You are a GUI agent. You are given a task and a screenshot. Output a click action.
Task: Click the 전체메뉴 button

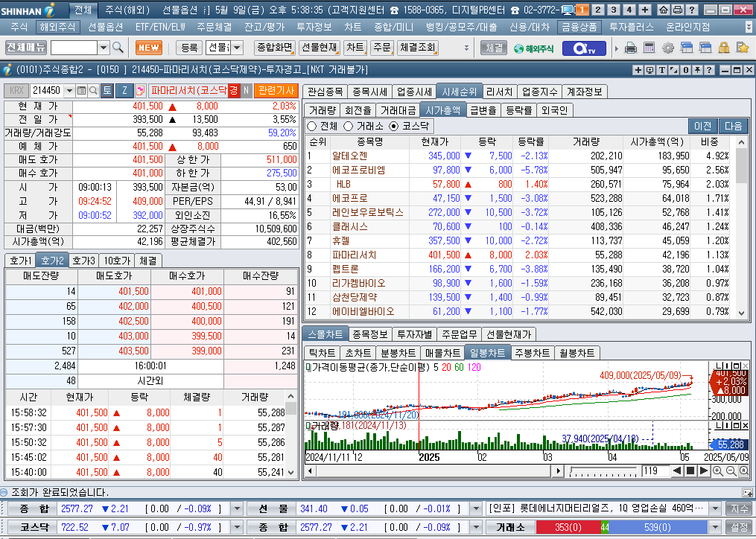pos(26,47)
